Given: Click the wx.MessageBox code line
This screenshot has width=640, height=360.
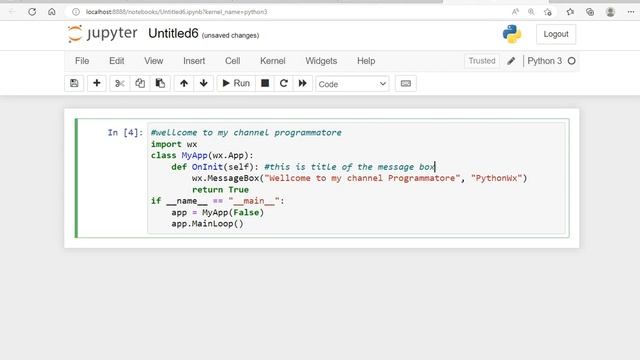Looking at the screenshot, I should coord(360,178).
